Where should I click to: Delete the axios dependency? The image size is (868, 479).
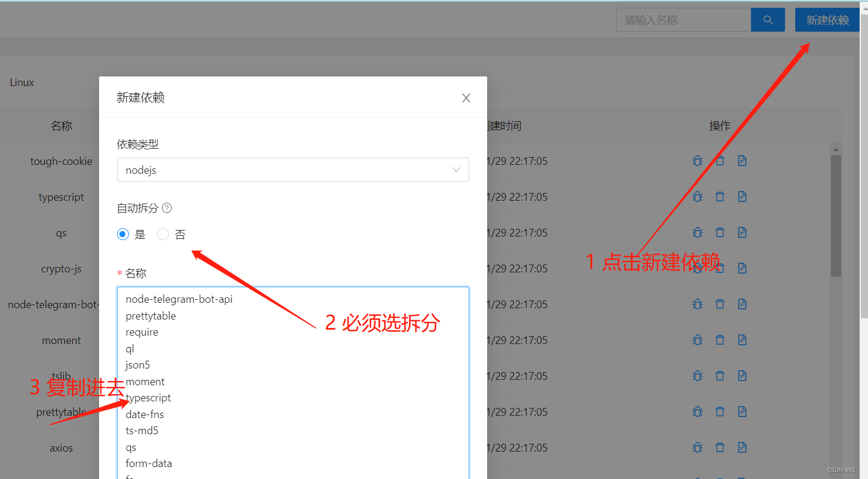[x=720, y=447]
